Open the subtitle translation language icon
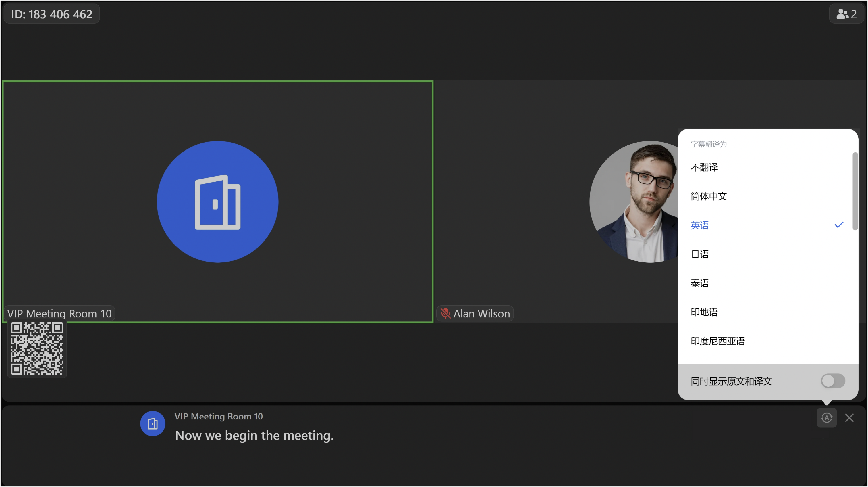Viewport: 868px width, 487px height. tap(826, 417)
